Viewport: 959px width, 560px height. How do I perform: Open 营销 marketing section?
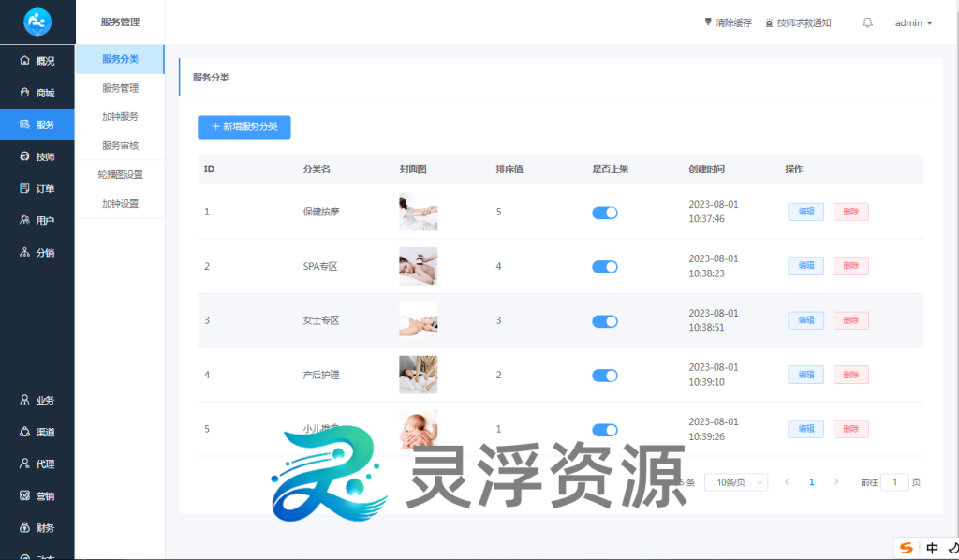click(37, 495)
